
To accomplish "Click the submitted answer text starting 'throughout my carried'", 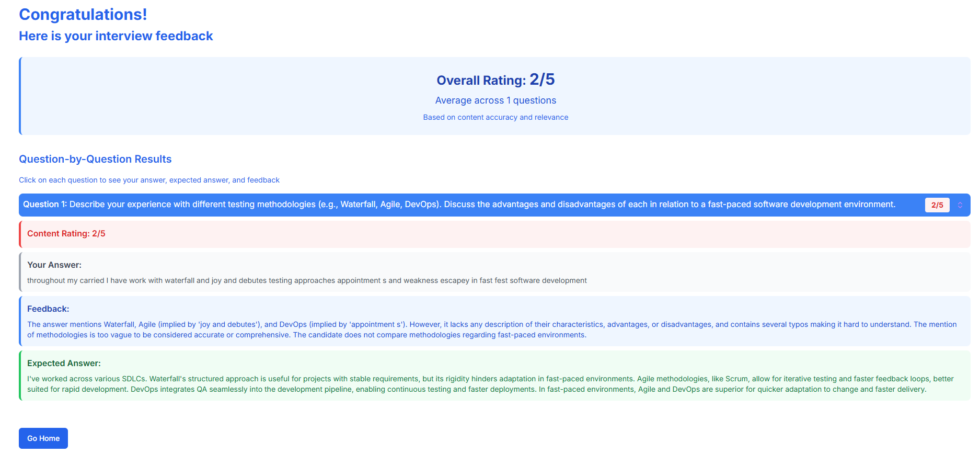I will point(307,281).
